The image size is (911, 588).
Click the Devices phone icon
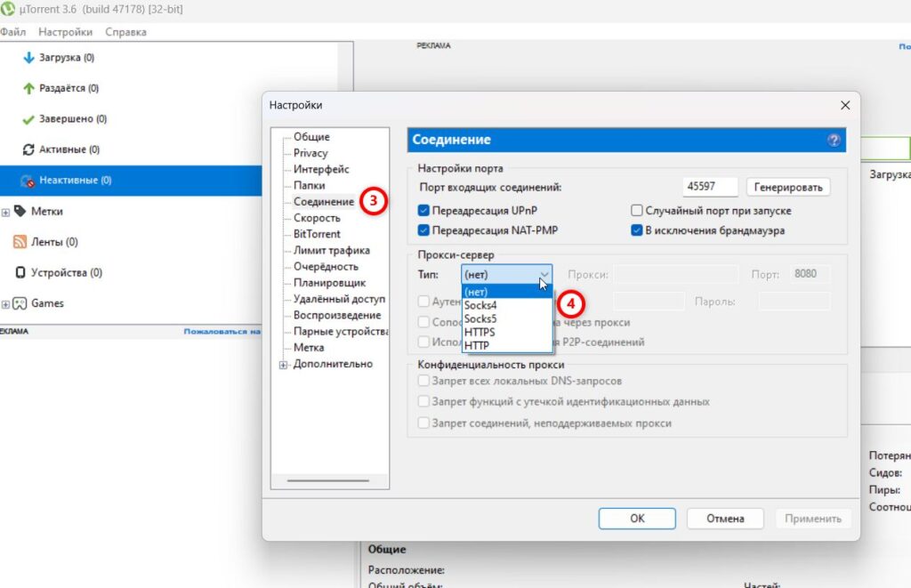pyautogui.click(x=20, y=272)
